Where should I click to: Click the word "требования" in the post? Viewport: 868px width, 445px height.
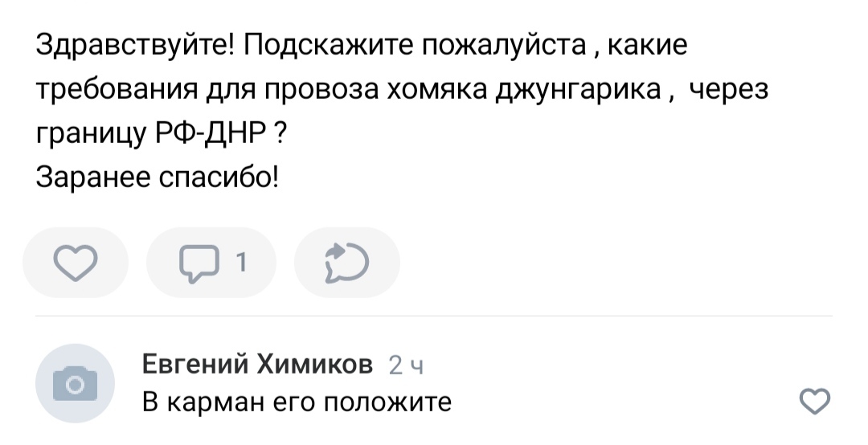[x=117, y=91]
